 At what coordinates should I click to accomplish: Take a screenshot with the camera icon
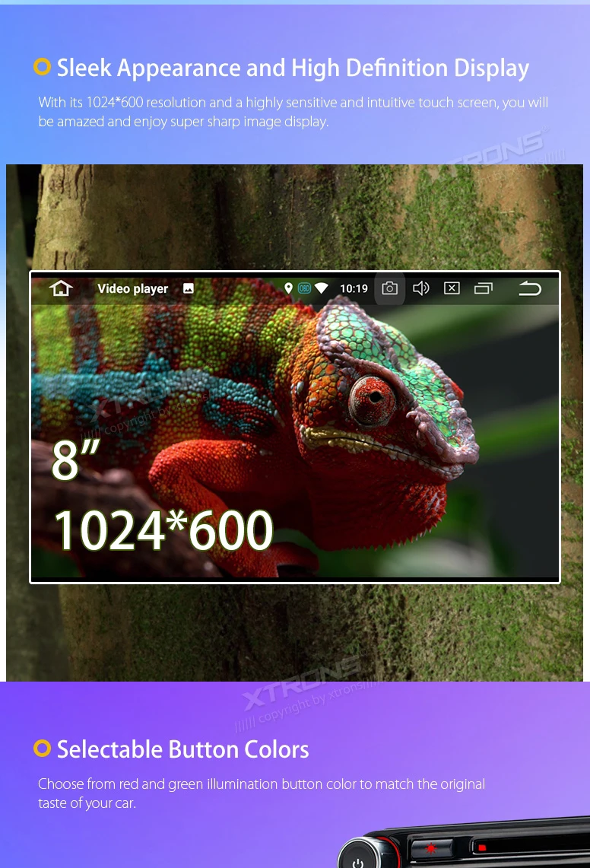pyautogui.click(x=389, y=288)
